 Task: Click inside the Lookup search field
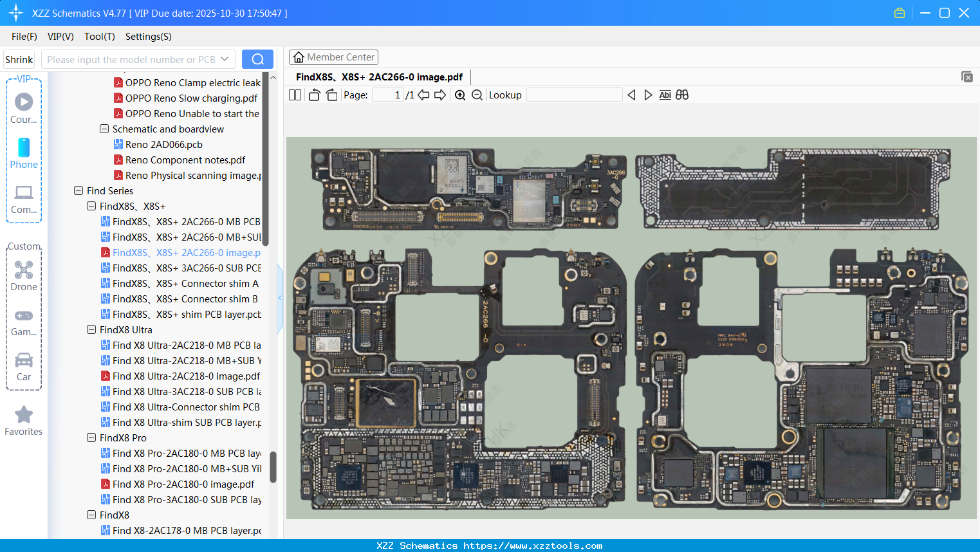[575, 95]
